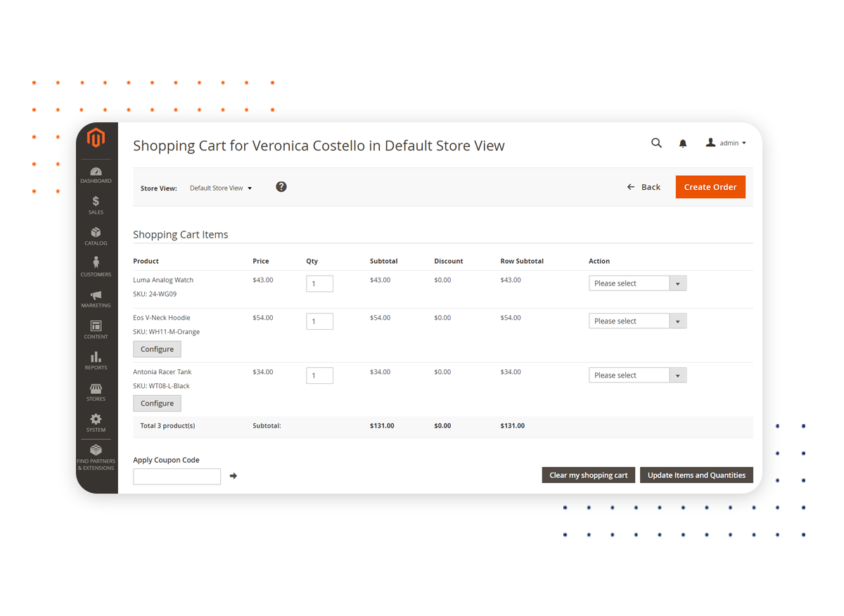Configure the Antonia Racer Tank item
This screenshot has height=616, width=844.
(157, 403)
